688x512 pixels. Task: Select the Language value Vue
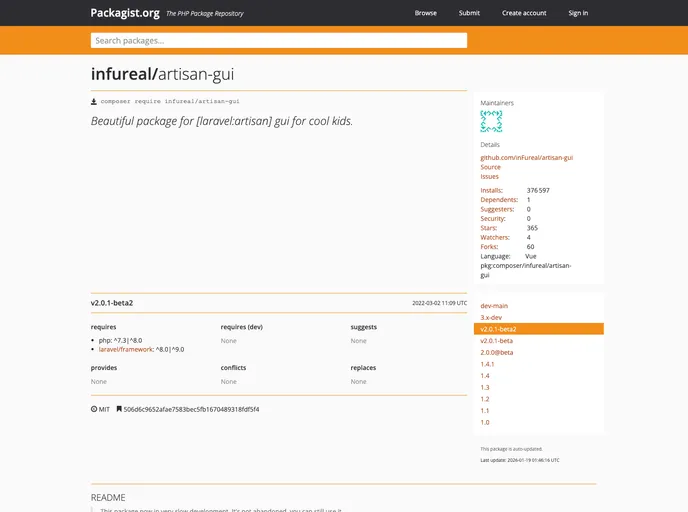pos(530,256)
